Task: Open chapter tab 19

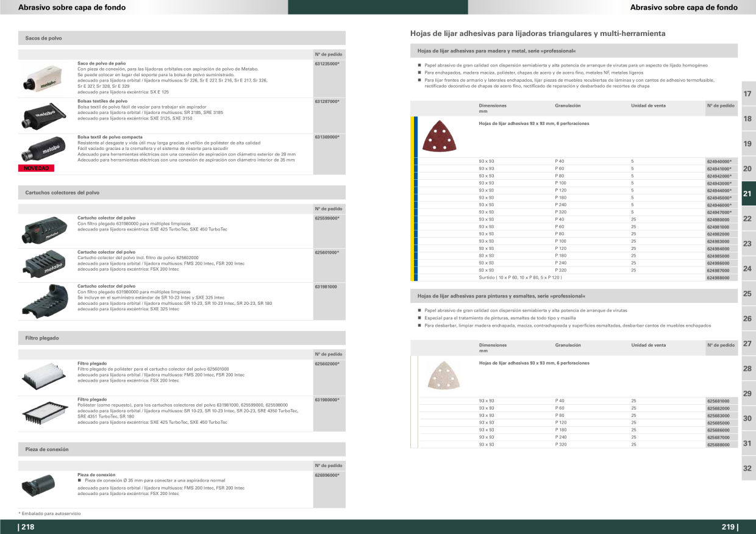Action: click(748, 143)
